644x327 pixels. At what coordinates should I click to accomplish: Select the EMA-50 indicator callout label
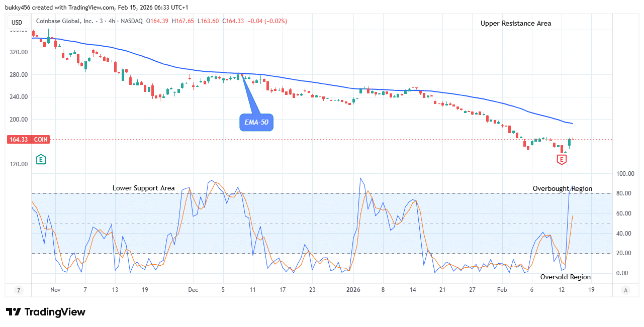click(x=256, y=122)
